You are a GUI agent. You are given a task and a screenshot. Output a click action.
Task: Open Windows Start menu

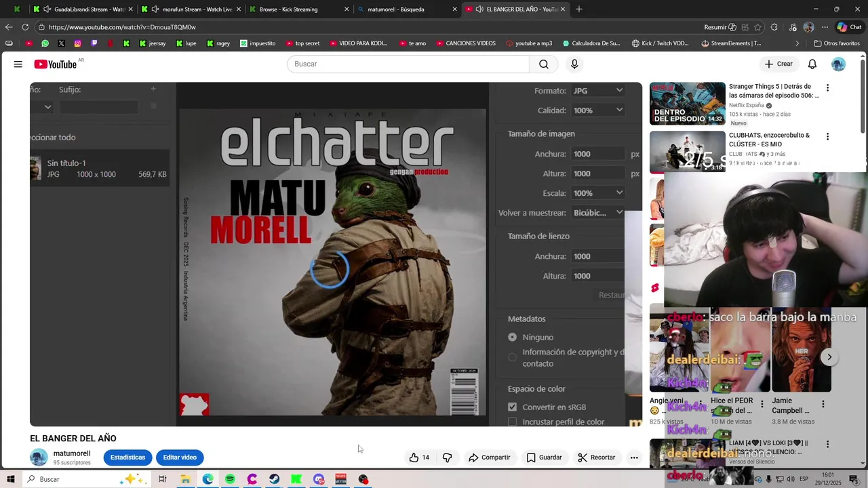[12, 479]
